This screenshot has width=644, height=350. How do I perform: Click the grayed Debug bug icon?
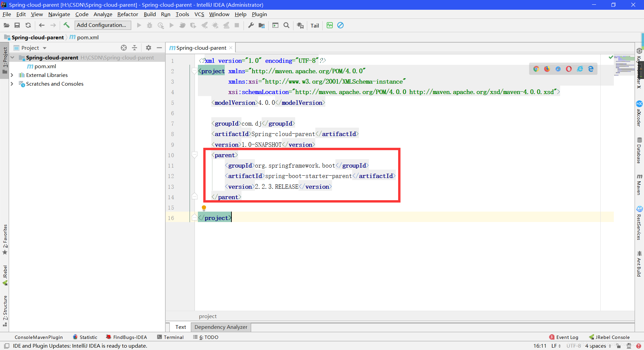pyautogui.click(x=150, y=25)
